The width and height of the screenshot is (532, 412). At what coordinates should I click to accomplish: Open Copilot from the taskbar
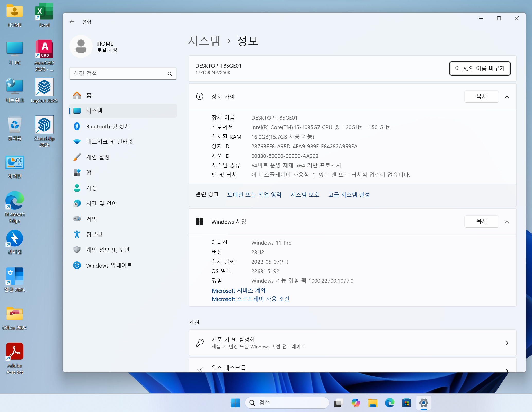(x=356, y=403)
